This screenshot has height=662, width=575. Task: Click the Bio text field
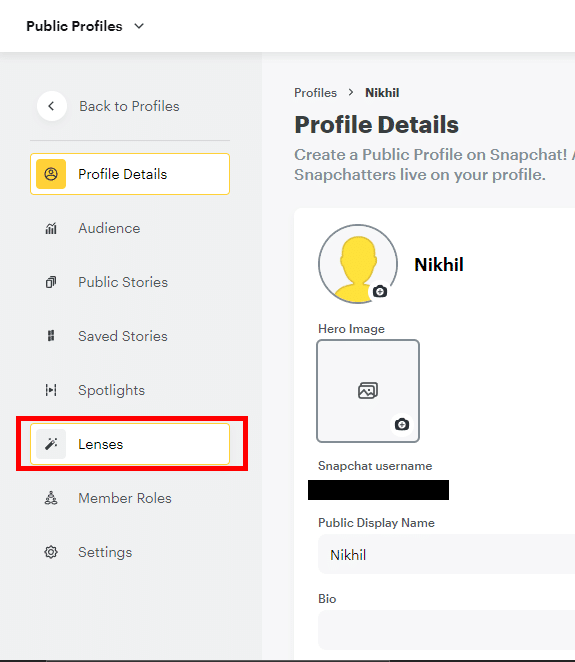(447, 630)
